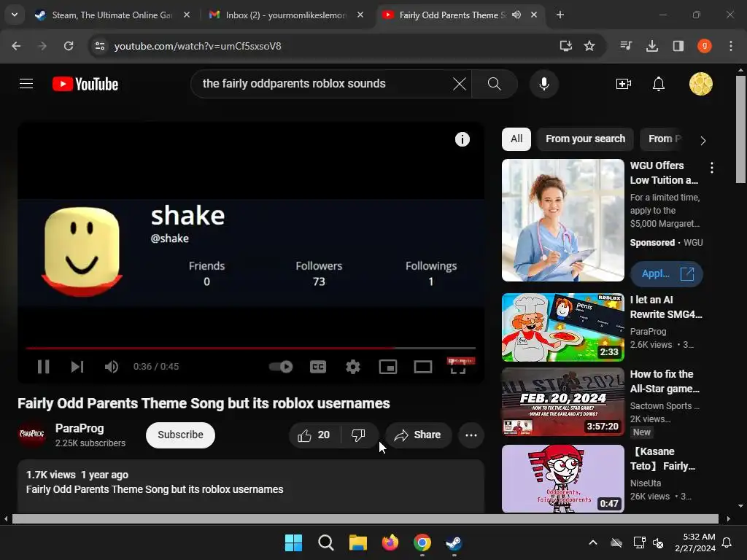Expand the video description box

pyautogui.click(x=251, y=486)
